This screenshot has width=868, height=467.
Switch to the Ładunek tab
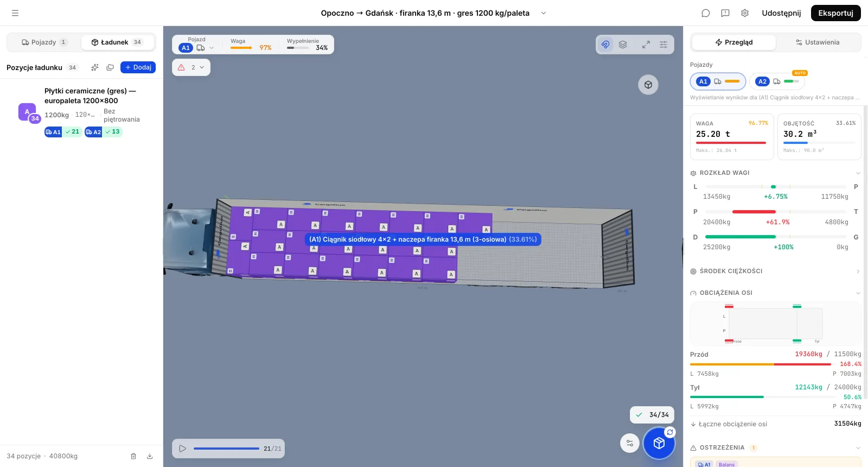pos(118,42)
